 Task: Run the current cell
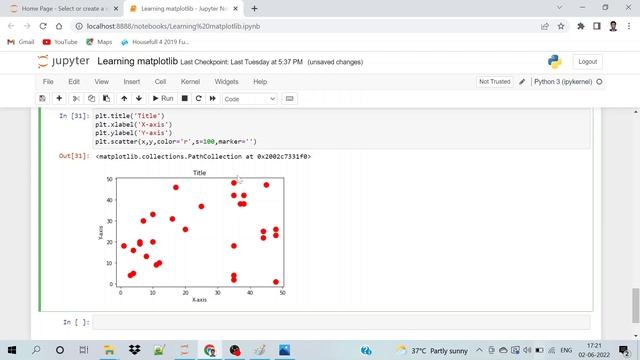pyautogui.click(x=163, y=98)
